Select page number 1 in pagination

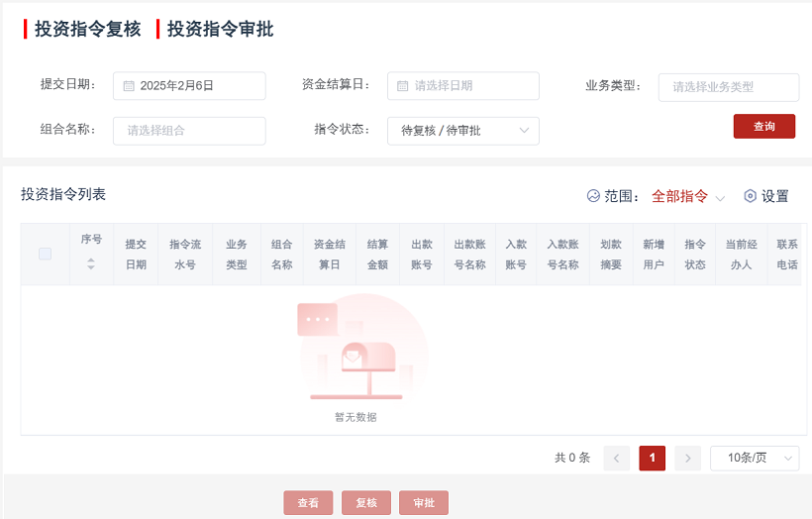tap(653, 458)
